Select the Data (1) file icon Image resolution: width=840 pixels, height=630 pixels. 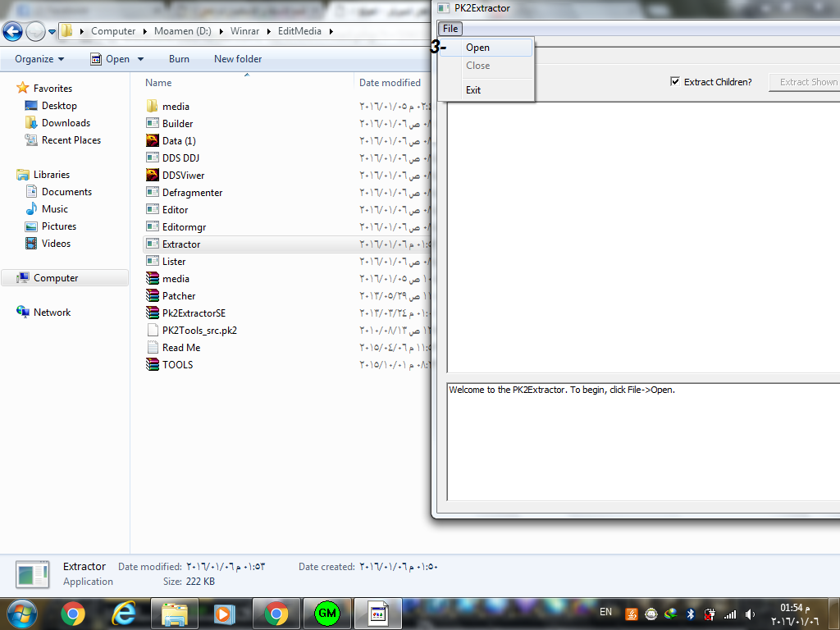pos(152,140)
